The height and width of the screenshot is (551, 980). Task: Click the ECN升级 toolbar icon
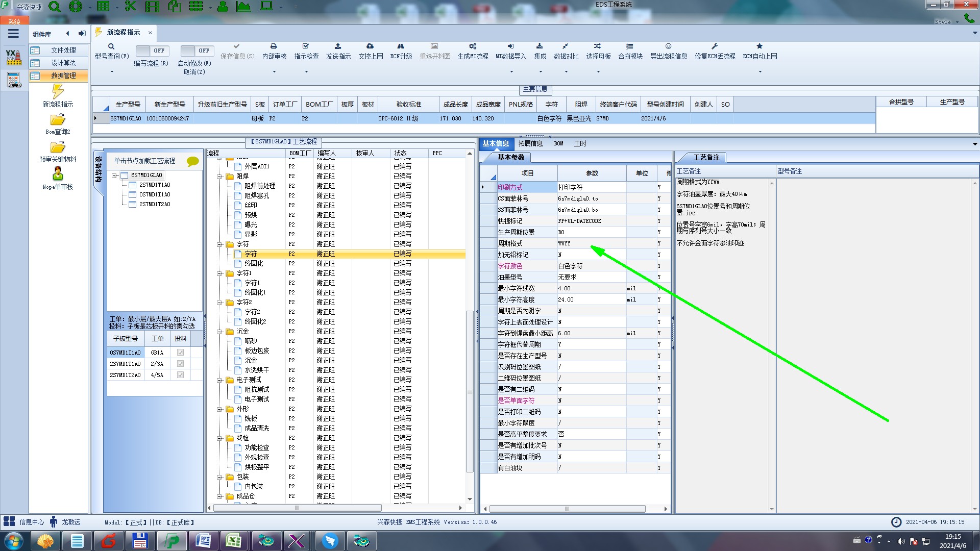coord(401,46)
